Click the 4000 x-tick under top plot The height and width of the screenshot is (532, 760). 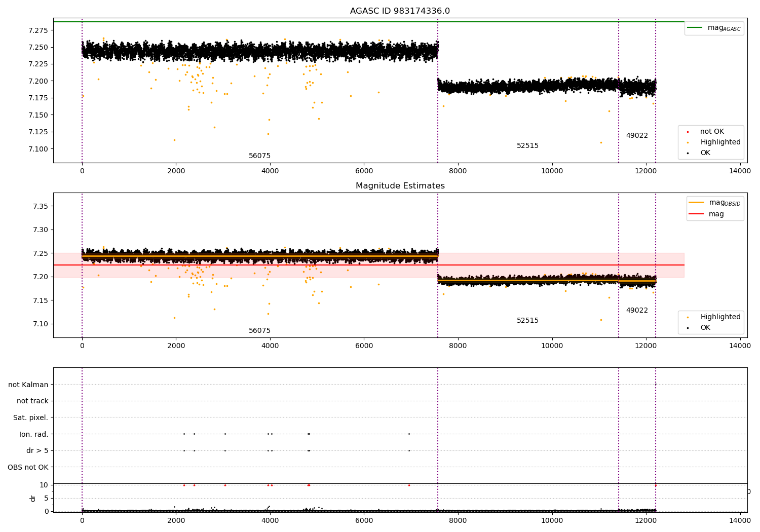point(270,171)
